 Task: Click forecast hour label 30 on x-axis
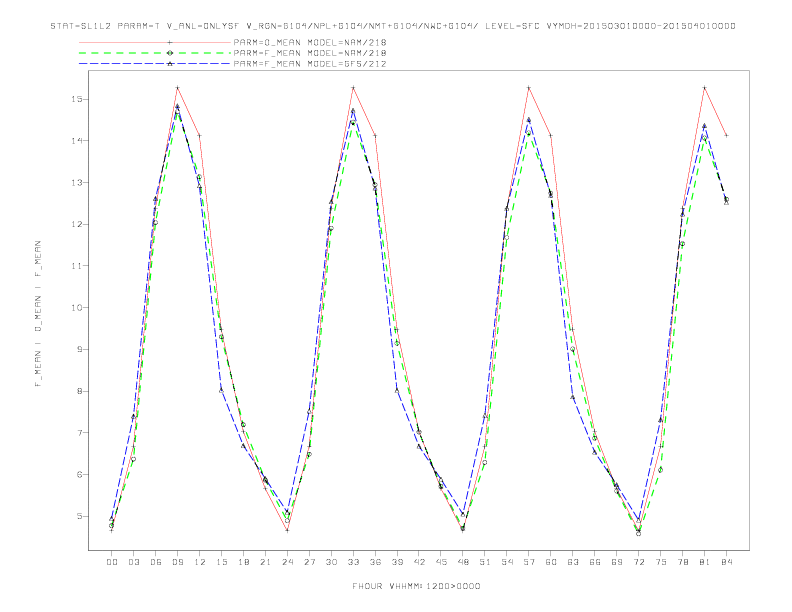coord(331,562)
